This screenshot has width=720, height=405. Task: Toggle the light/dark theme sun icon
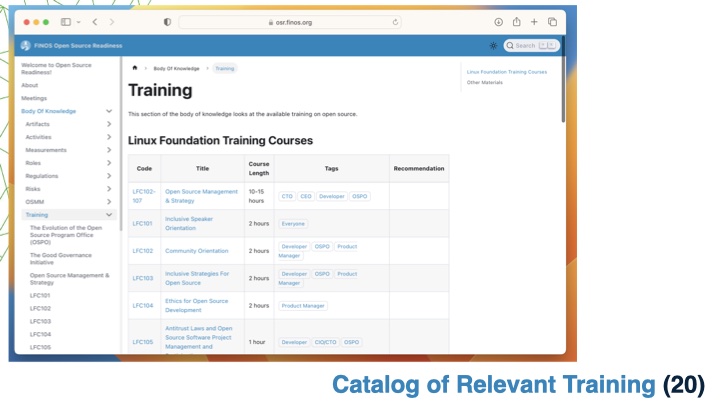[x=493, y=45]
